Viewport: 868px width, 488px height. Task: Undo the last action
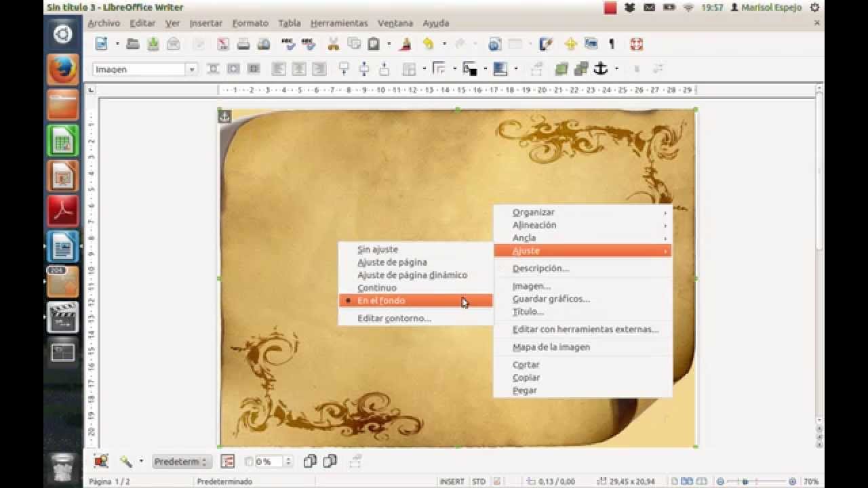428,44
